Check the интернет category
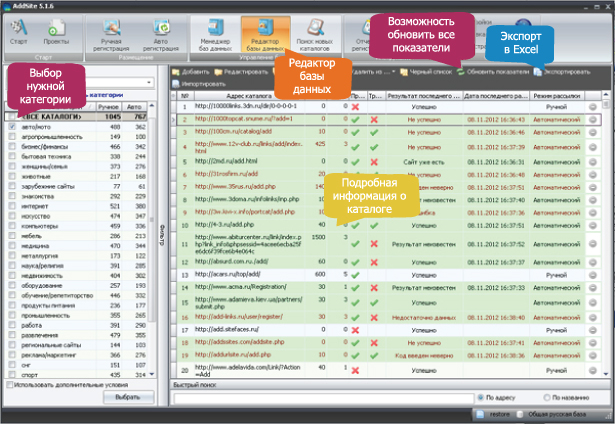This screenshot has height=425, width=615. coord(12,206)
